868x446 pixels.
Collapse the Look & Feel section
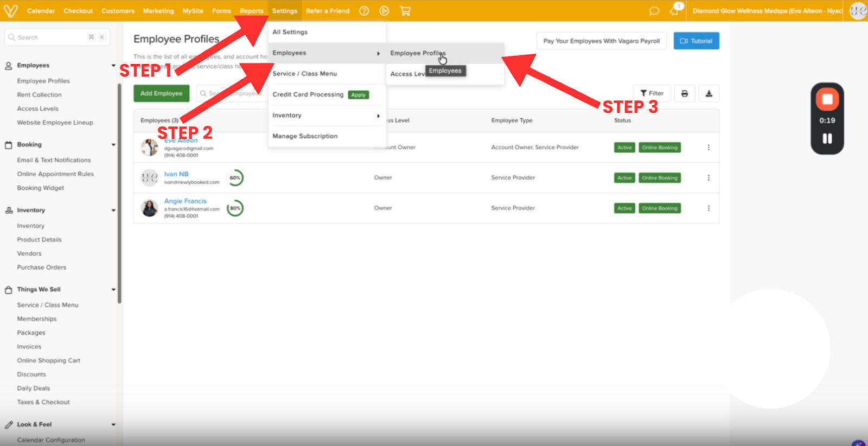point(113,425)
